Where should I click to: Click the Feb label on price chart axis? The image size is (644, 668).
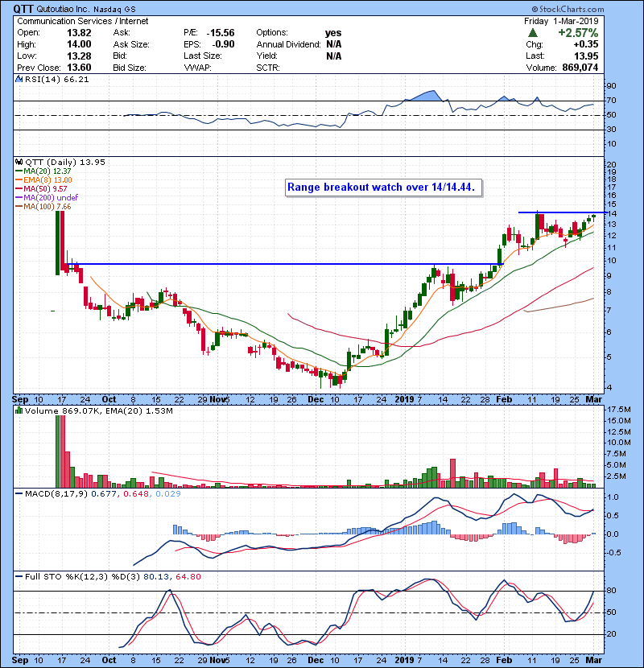click(x=504, y=399)
